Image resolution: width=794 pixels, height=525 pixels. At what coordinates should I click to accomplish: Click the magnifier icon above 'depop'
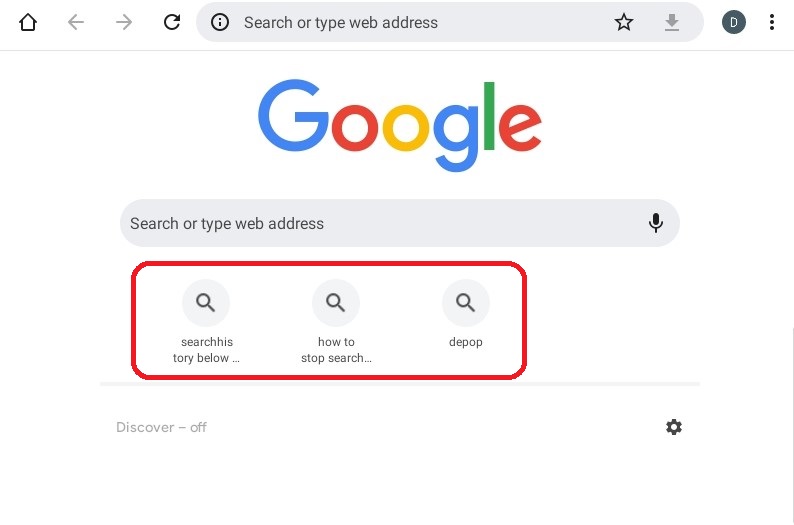click(x=466, y=302)
